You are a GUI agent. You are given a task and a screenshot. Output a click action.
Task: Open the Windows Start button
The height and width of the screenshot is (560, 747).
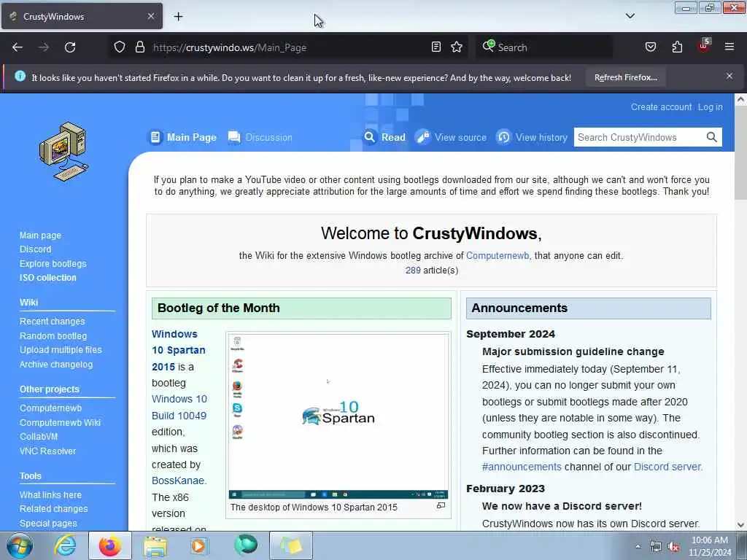coord(19,545)
